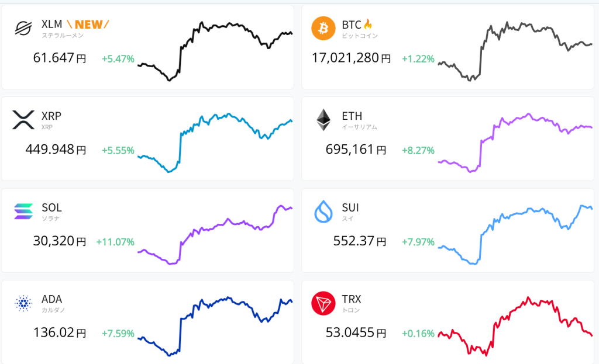
Task: Click the BTC price 17,021,280円
Action: click(350, 58)
